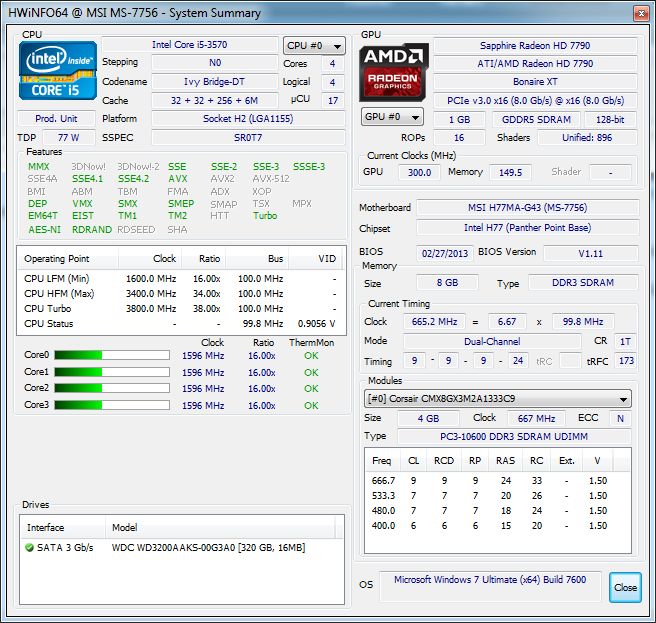
Task: Click the PCIe v3.0 x16 field
Action: 535,101
